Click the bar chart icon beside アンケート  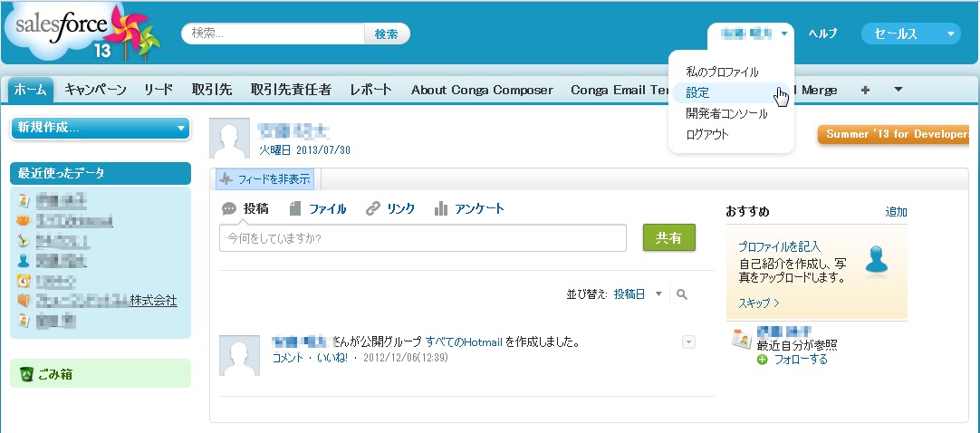point(440,208)
